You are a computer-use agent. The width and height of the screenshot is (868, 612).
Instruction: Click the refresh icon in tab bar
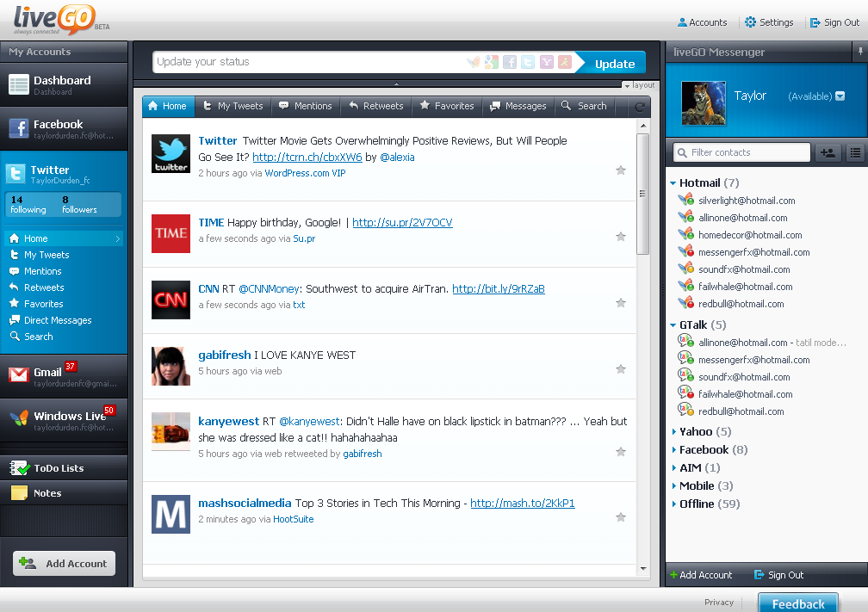click(640, 107)
